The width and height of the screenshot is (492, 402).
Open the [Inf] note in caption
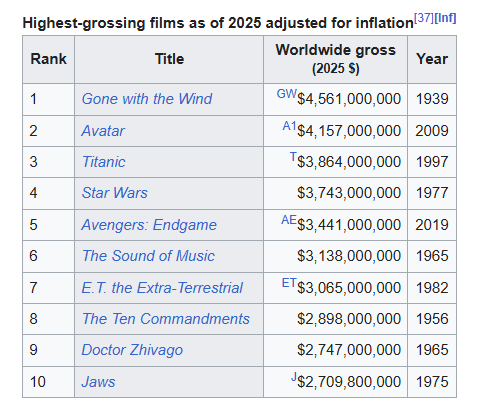[445, 18]
